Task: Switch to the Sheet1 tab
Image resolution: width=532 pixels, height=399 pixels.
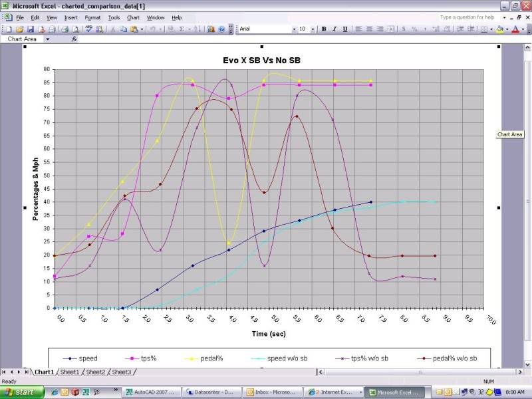Action: pyautogui.click(x=70, y=372)
